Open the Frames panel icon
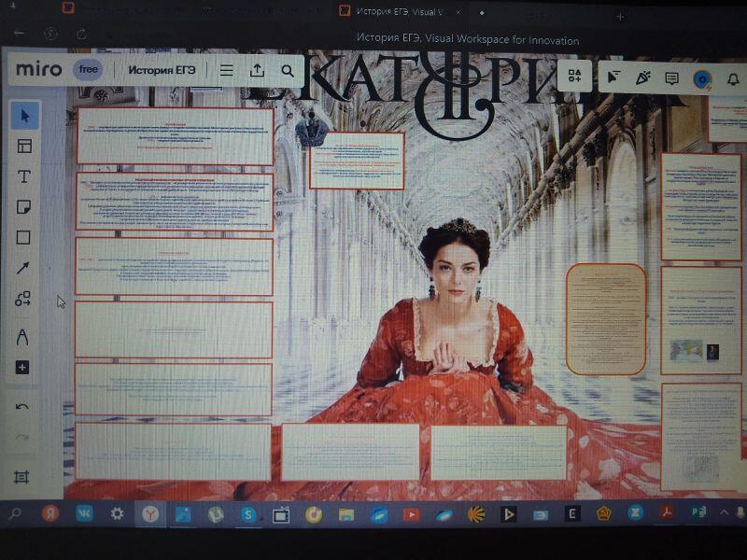747x560 pixels. [x=22, y=476]
